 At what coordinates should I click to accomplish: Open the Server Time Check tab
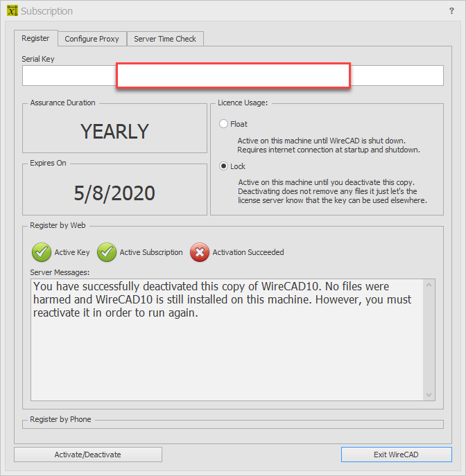coord(165,39)
